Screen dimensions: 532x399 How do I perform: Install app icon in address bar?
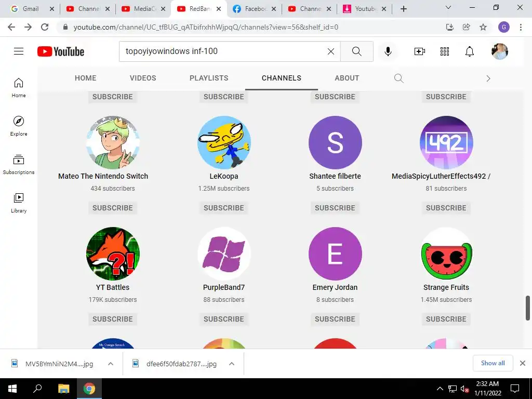pos(450,27)
